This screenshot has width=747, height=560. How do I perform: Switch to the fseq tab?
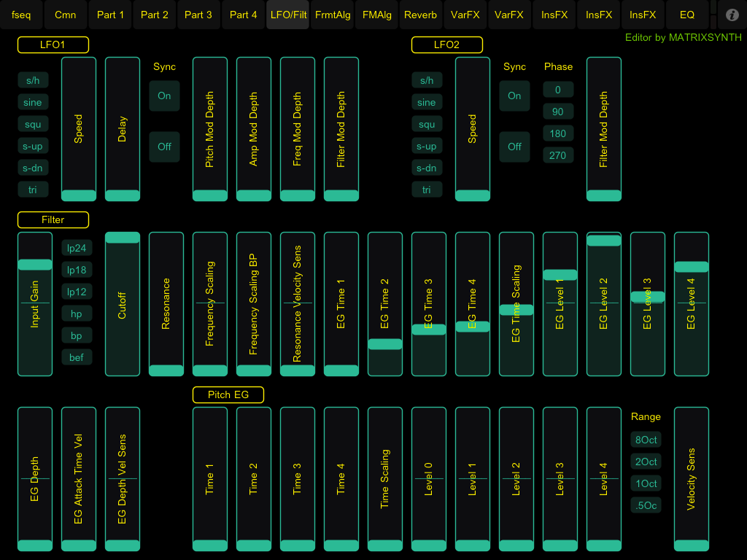coord(22,15)
